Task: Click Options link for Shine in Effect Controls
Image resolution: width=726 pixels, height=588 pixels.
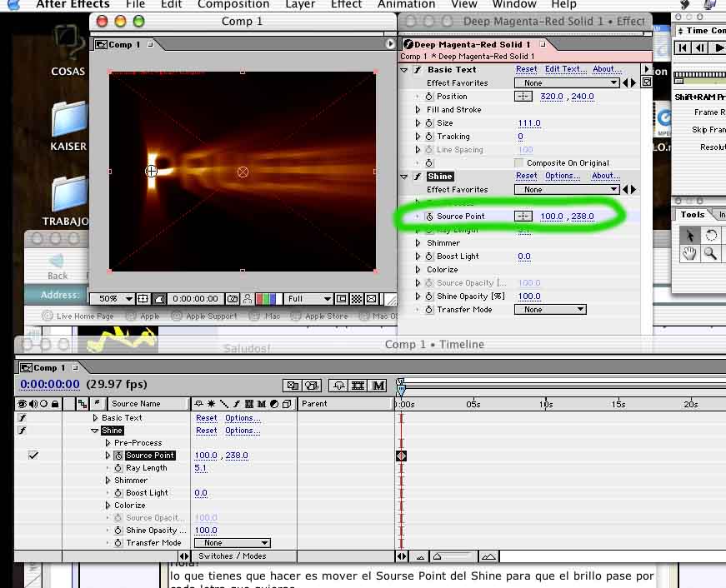Action: click(x=562, y=176)
